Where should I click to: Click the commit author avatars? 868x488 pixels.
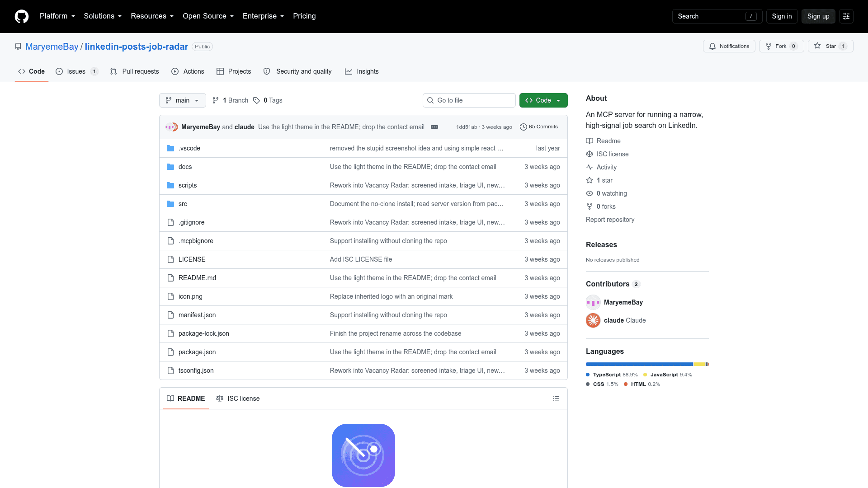(172, 127)
